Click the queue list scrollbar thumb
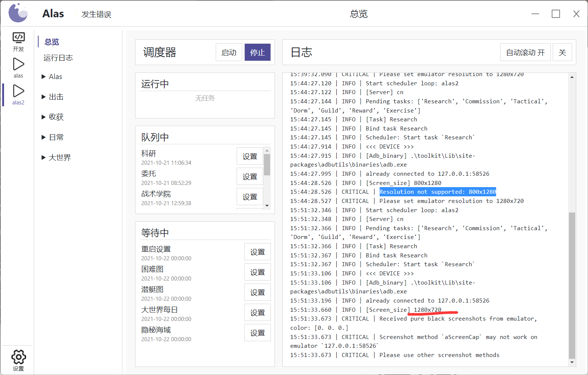The image size is (588, 375). coord(267,164)
